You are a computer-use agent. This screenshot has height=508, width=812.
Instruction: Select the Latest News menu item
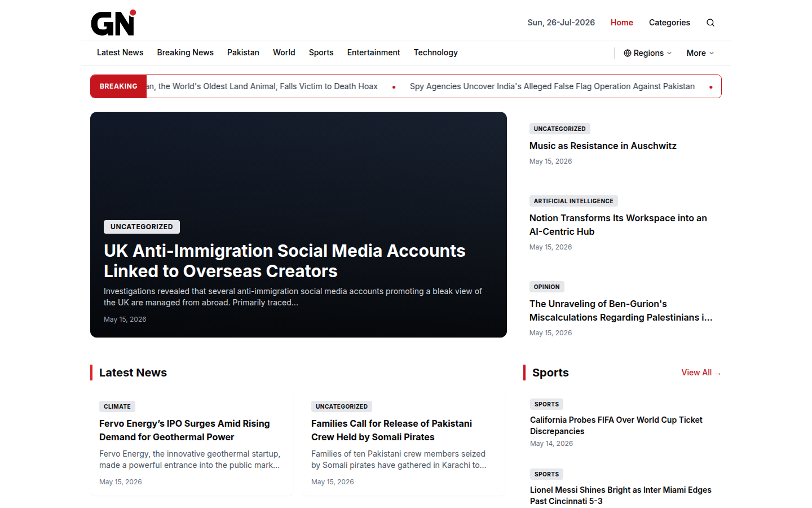pyautogui.click(x=120, y=52)
